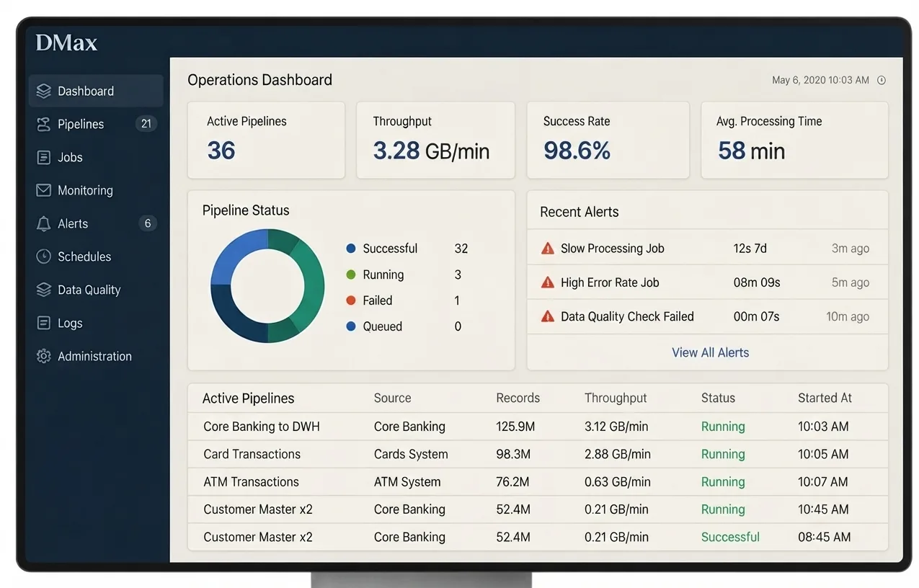Click the Data Quality stack icon
The image size is (919, 588).
[43, 290]
